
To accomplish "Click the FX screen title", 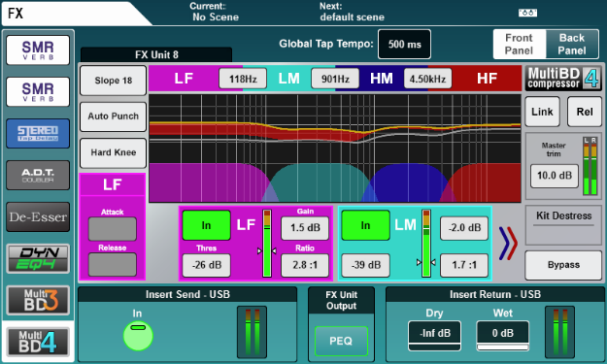I will pyautogui.click(x=16, y=14).
